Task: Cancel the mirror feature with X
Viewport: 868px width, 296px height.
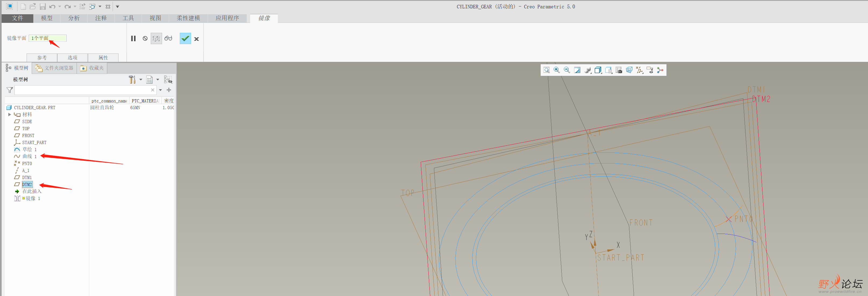Action: (x=196, y=39)
